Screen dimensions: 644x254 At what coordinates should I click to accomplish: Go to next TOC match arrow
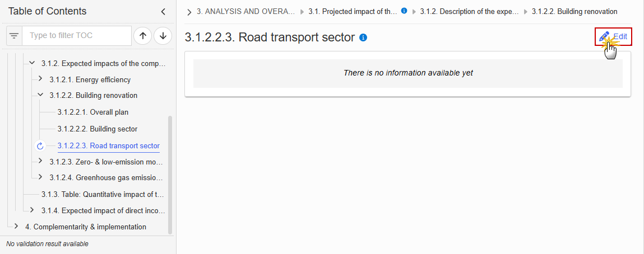(x=163, y=36)
